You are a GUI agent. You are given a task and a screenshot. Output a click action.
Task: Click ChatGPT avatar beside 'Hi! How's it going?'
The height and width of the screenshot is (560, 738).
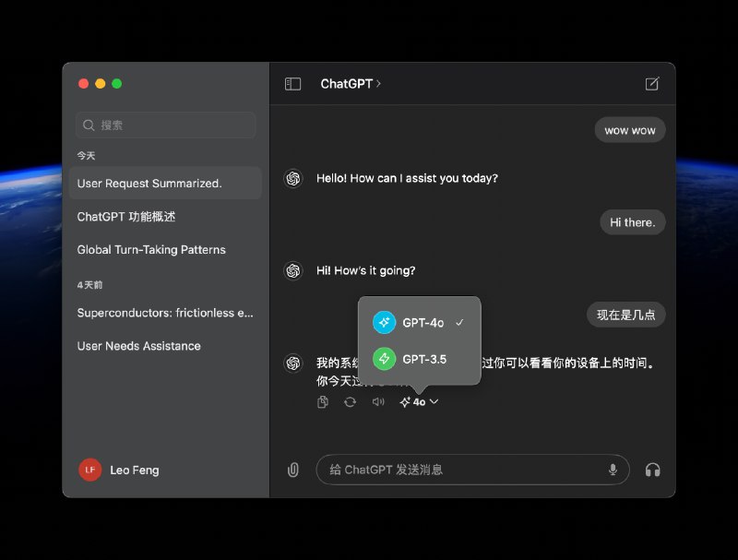coord(293,270)
